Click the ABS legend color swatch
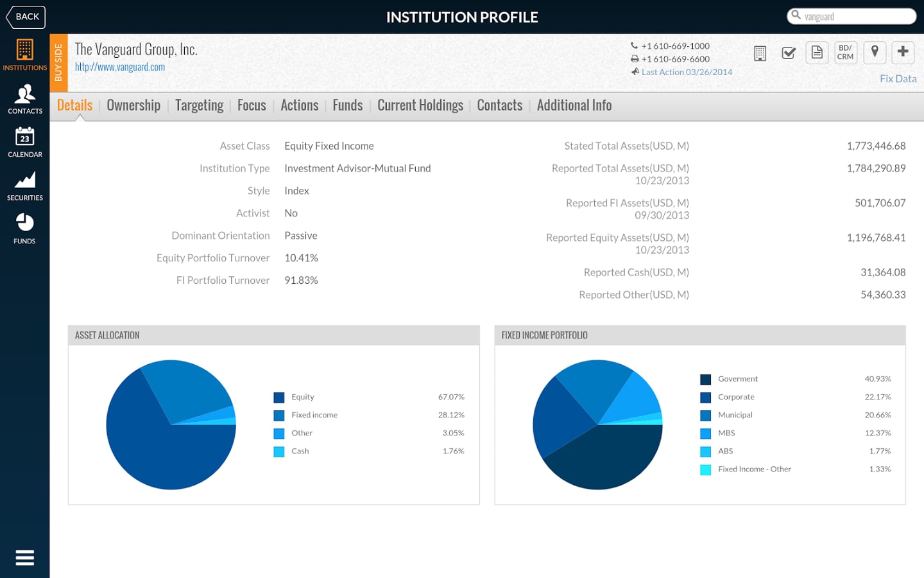This screenshot has height=578, width=924. pos(706,451)
